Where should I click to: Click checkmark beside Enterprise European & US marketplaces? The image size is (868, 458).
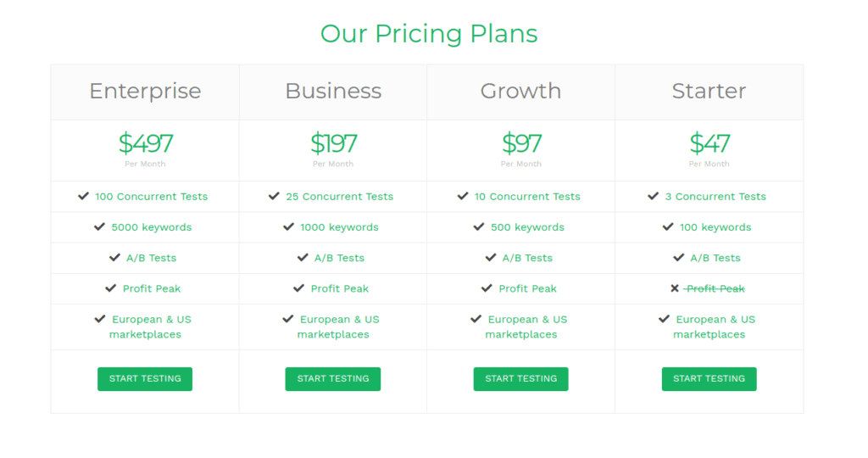click(100, 319)
